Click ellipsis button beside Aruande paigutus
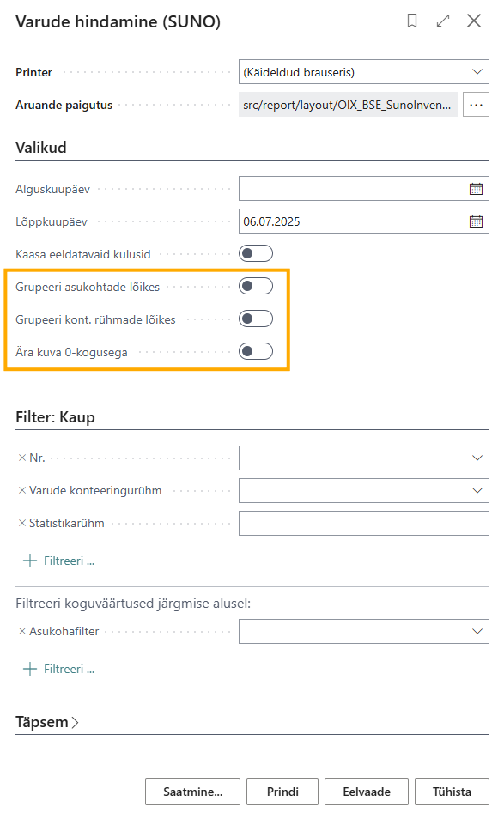The width and height of the screenshot is (504, 813). (x=476, y=105)
